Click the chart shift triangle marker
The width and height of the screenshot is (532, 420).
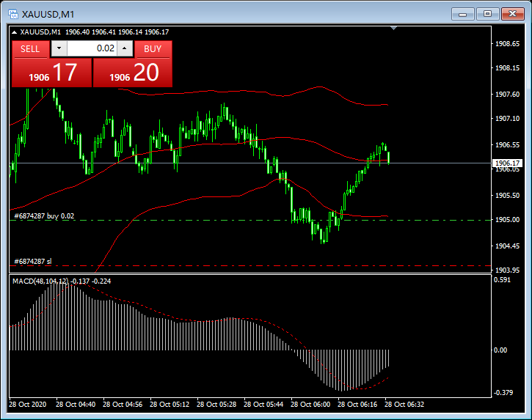393,28
